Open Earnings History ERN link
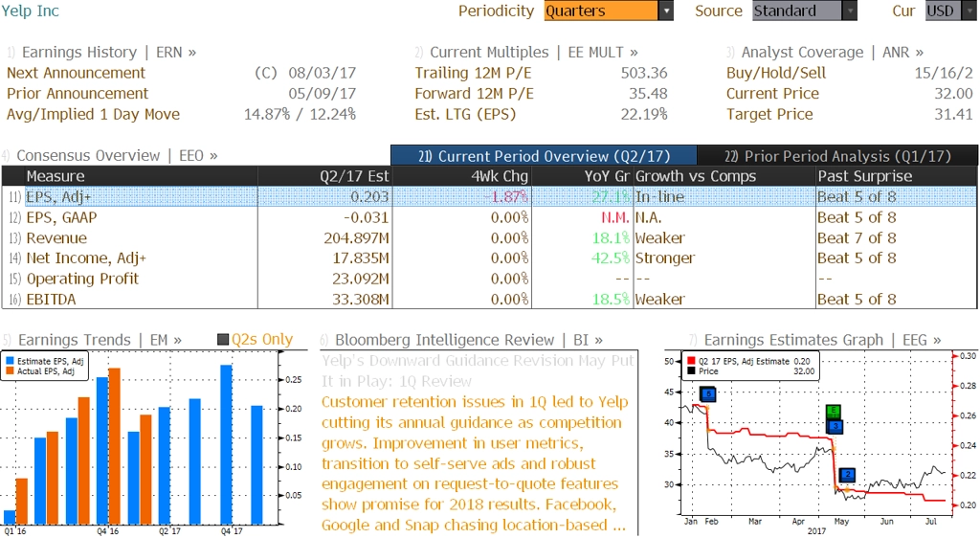This screenshot has height=538, width=980. [101, 53]
